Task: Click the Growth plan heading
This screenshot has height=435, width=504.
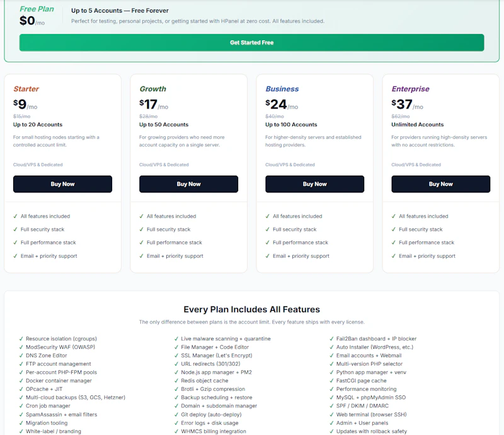Action: click(152, 89)
